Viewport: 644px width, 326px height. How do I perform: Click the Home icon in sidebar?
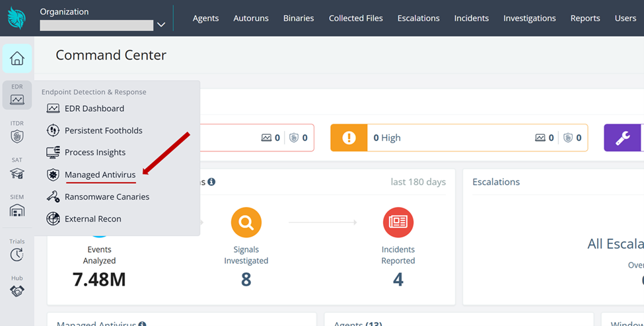click(x=17, y=58)
